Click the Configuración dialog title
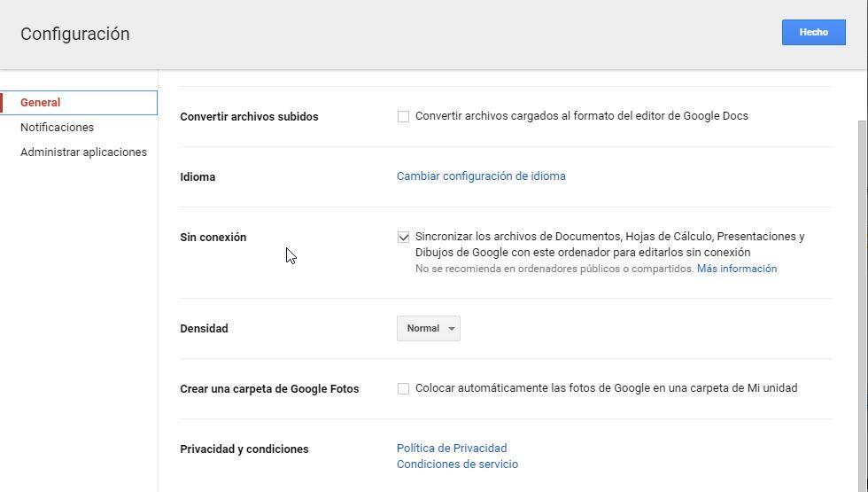The height and width of the screenshot is (492, 868). point(75,35)
